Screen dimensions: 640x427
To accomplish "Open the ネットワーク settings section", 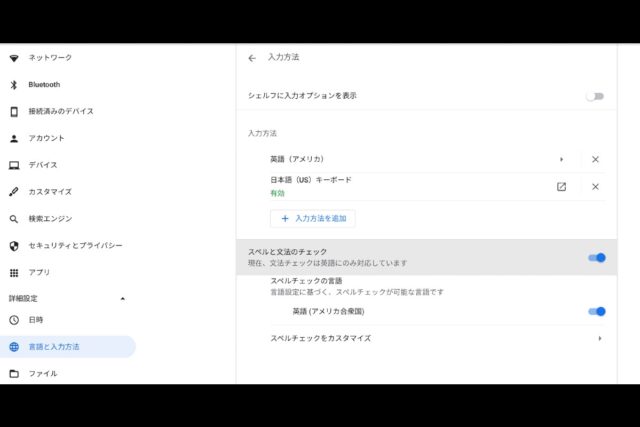I will tap(50, 58).
